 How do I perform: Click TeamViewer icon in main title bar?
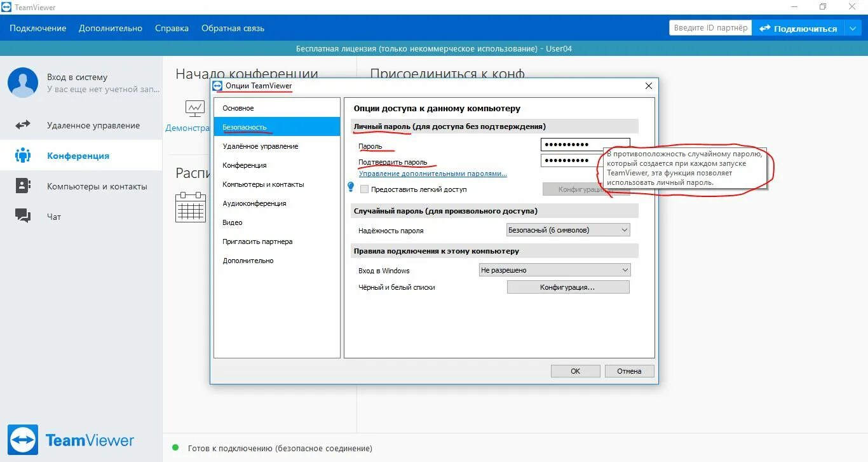6,7
